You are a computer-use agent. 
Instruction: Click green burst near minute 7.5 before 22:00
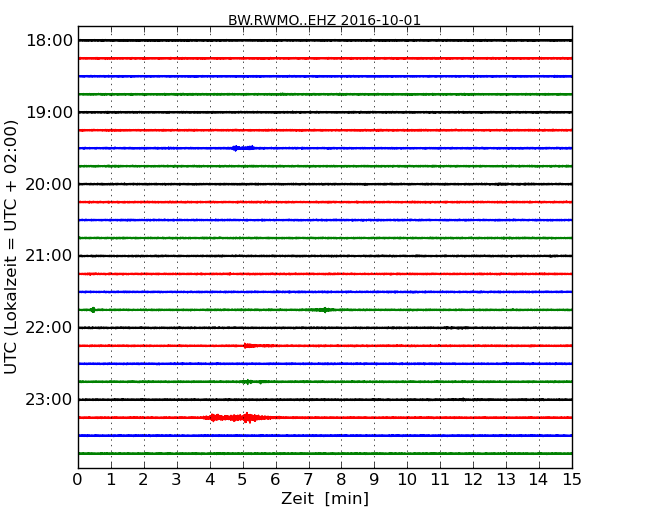click(x=324, y=310)
